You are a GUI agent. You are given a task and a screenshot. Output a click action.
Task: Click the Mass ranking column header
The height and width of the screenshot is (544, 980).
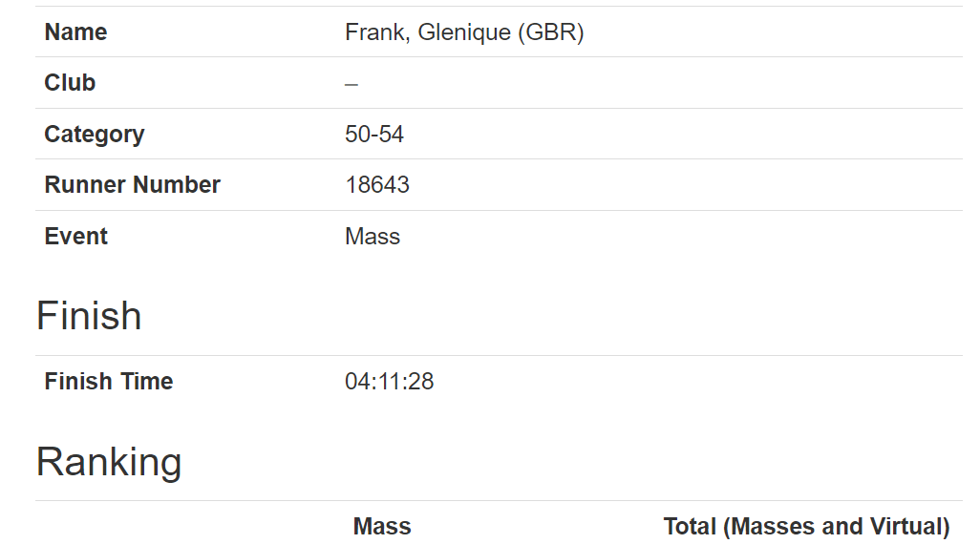[382, 527]
